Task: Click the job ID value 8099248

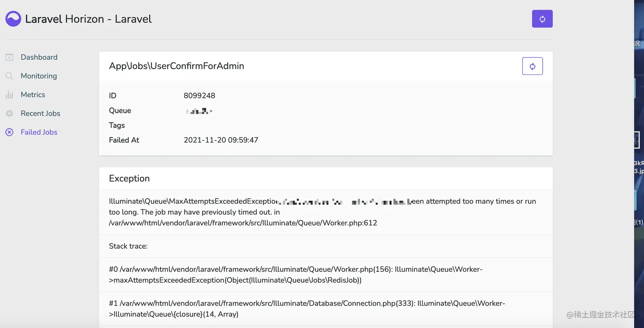Action: pos(199,95)
